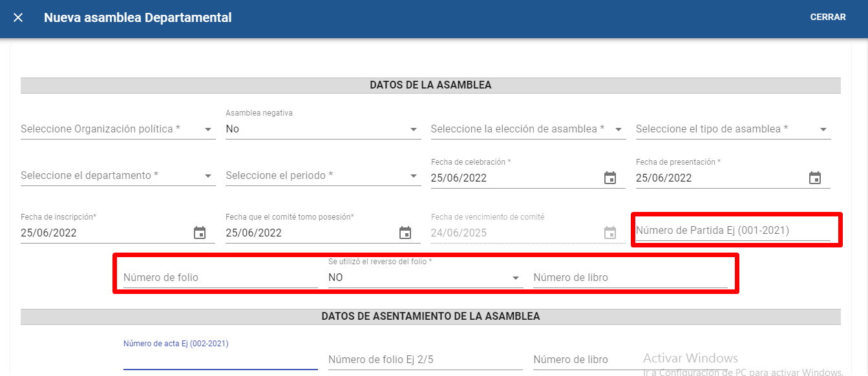
Task: Click calendar icon for Fecha de vencimiento de comité
Action: (x=609, y=233)
